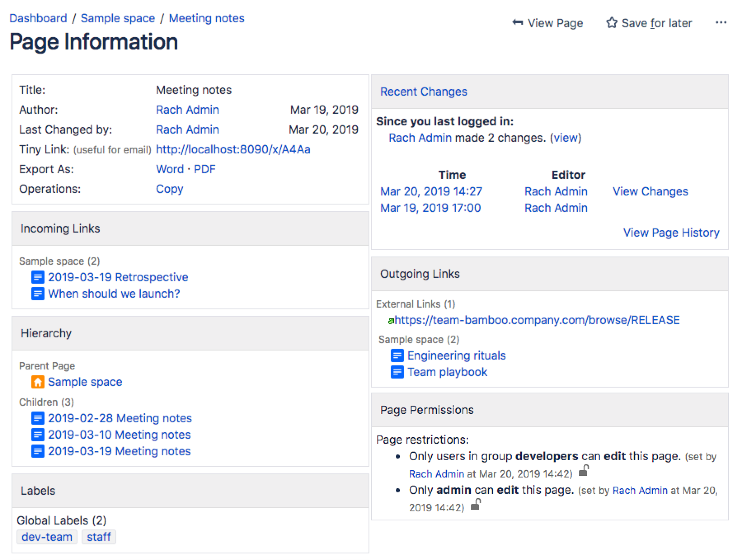Viewport: 742px width, 560px height.
Task: Select the dev-team label
Action: (x=47, y=537)
